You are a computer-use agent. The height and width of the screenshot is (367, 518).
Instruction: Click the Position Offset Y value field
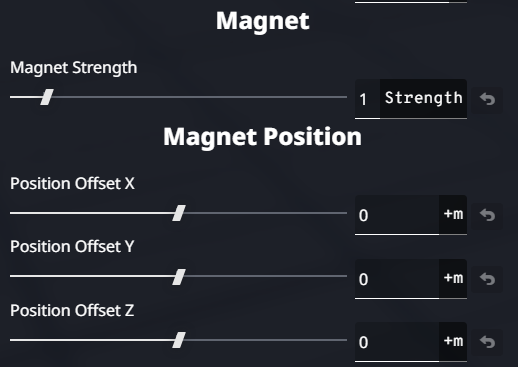click(397, 279)
